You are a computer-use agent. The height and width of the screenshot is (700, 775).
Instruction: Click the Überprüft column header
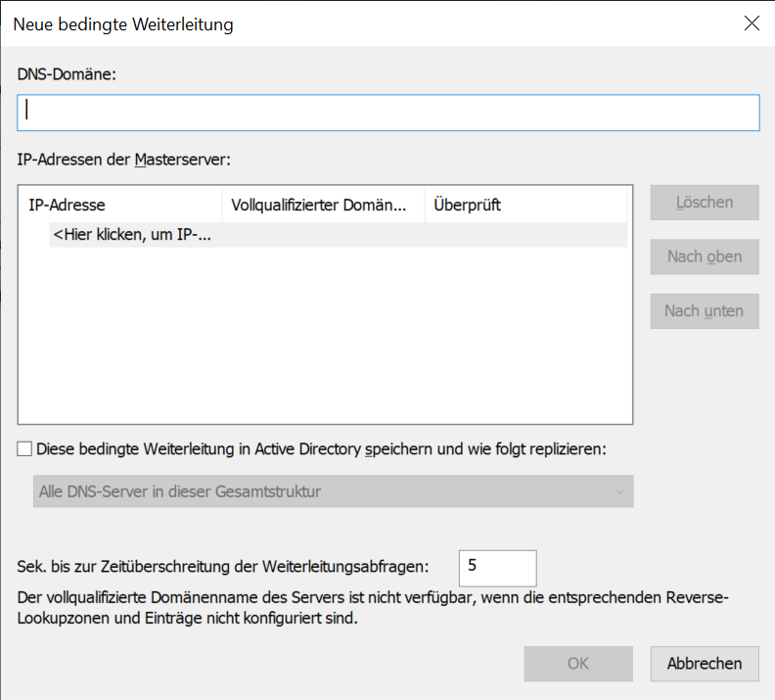click(525, 205)
